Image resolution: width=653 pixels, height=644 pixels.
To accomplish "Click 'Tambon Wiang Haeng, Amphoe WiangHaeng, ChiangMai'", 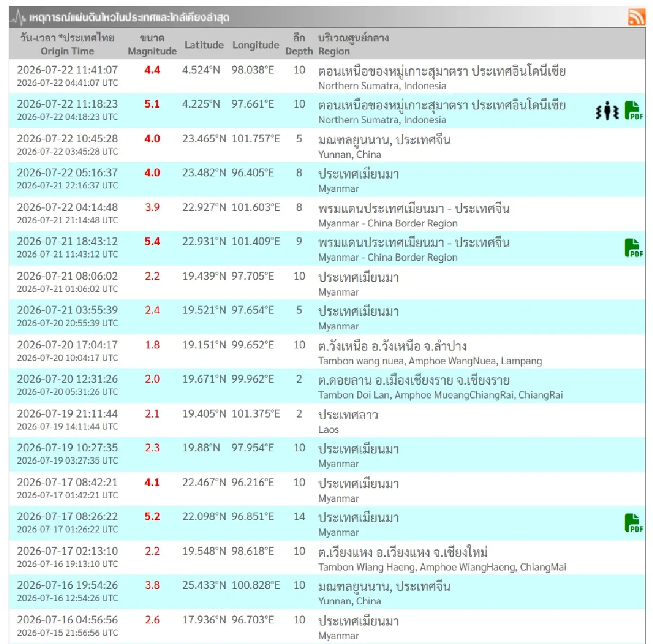I will point(442,567).
